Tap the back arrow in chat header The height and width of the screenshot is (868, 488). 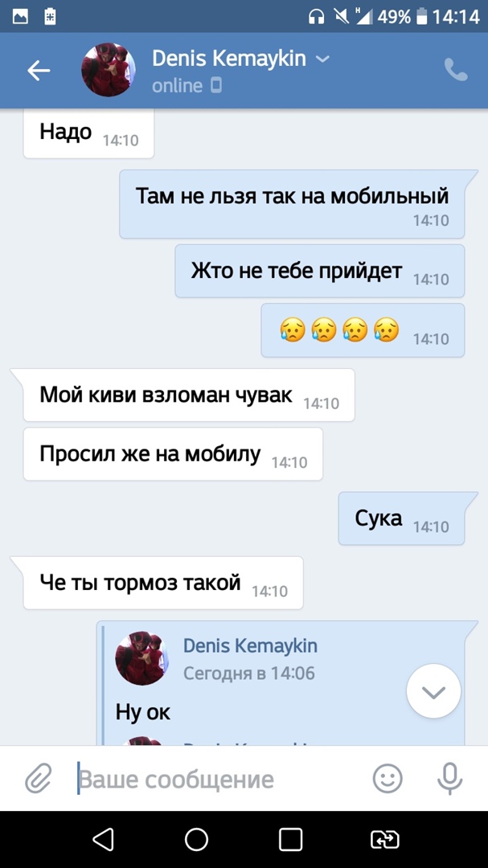coord(39,70)
